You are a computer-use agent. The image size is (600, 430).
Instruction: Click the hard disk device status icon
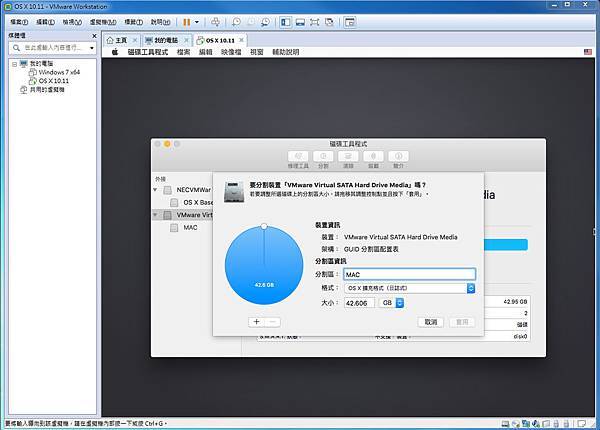click(x=505, y=423)
